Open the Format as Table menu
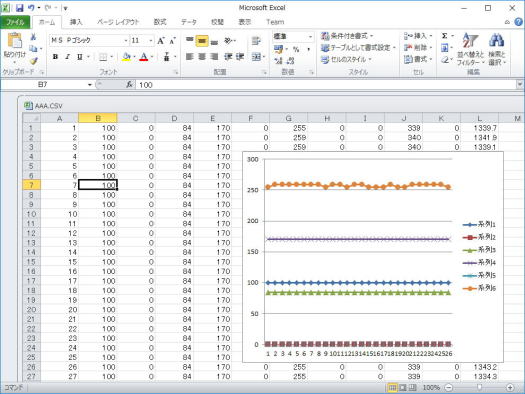 [358, 48]
